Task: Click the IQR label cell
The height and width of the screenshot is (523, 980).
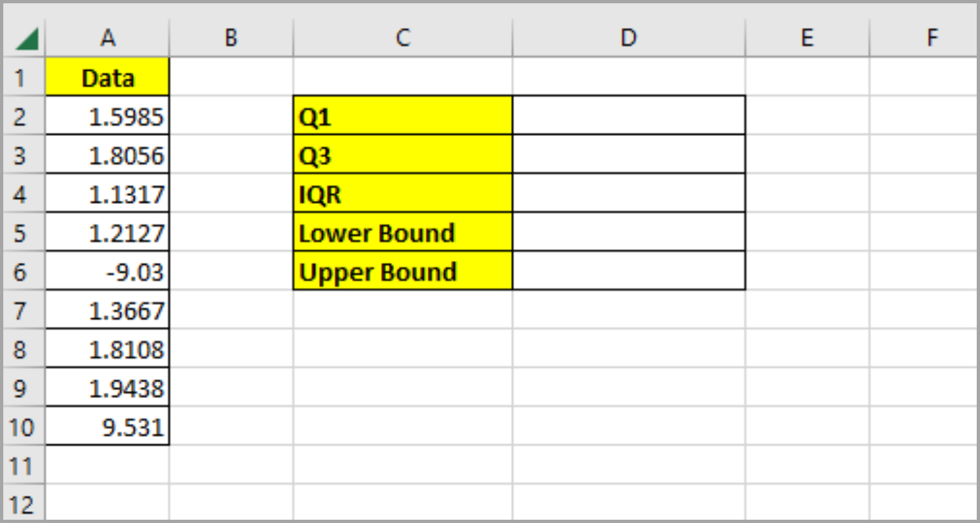Action: pos(402,194)
